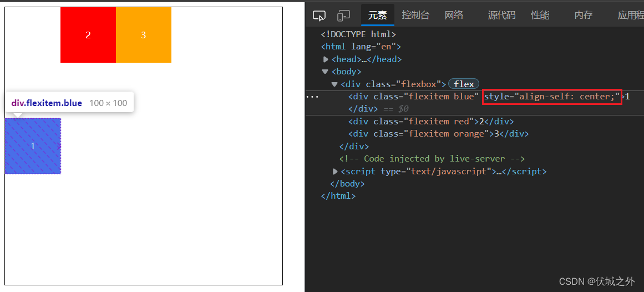644x292 pixels.
Task: Click the orange box numbered 3
Action: (144, 35)
